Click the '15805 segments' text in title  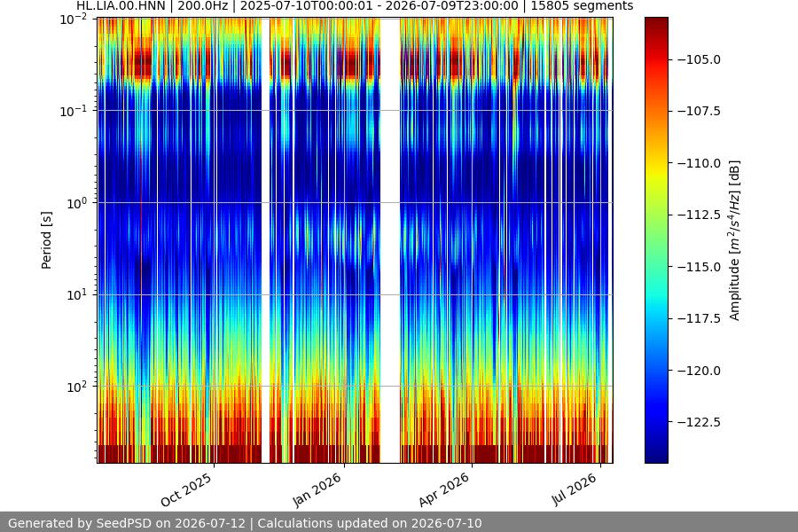pyautogui.click(x=583, y=6)
